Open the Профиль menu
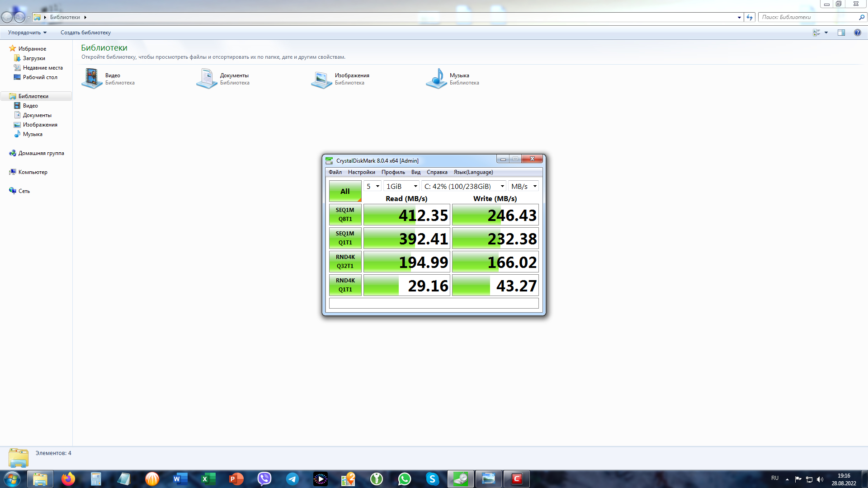Screen dimensions: 868x488 tap(393, 172)
